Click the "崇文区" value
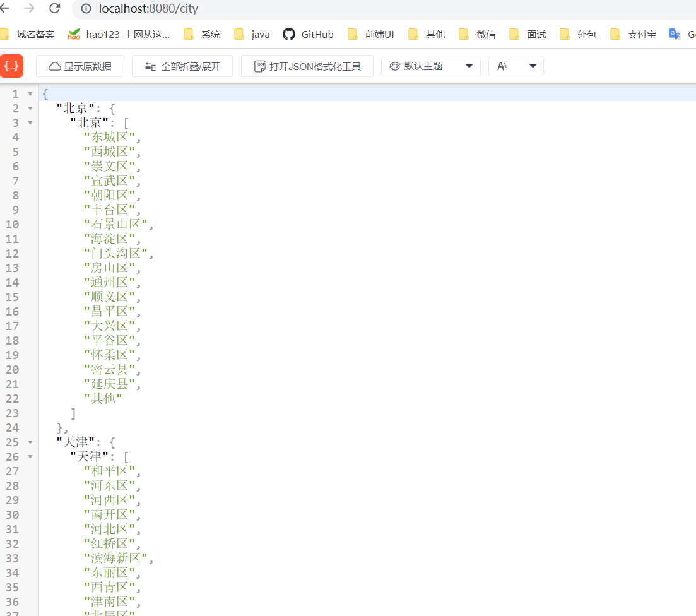Screen dimensions: 696x616 pos(110,166)
